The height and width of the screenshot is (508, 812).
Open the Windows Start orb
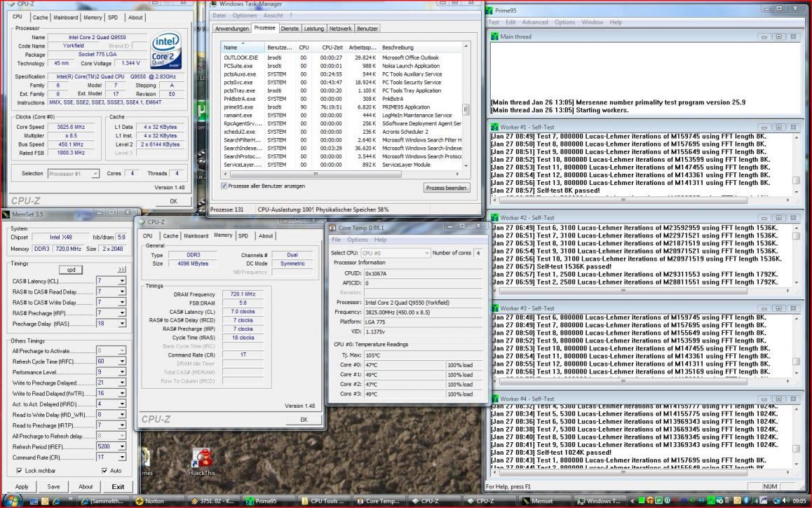[12, 500]
